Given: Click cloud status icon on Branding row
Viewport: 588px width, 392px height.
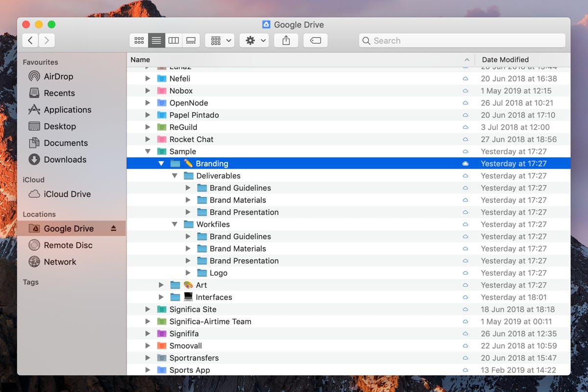Looking at the screenshot, I should [465, 164].
